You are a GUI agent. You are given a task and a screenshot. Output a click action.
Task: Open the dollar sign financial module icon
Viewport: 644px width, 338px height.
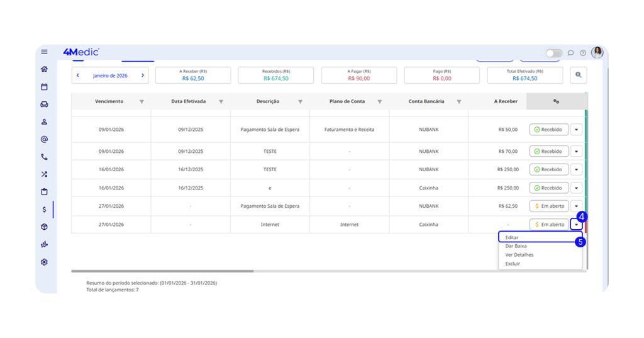(x=44, y=210)
